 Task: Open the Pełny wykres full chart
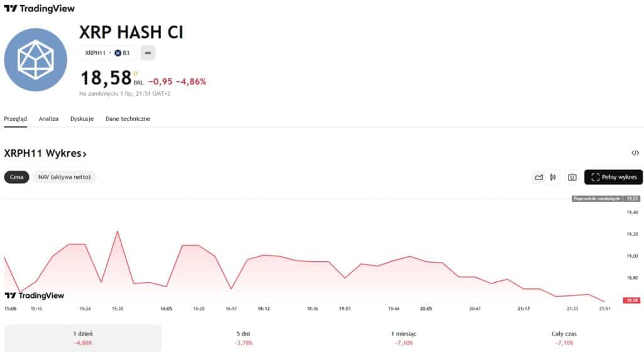pyautogui.click(x=613, y=177)
